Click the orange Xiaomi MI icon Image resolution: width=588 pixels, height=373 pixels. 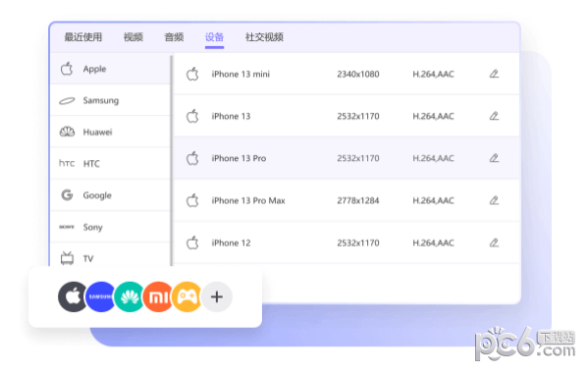click(x=158, y=296)
